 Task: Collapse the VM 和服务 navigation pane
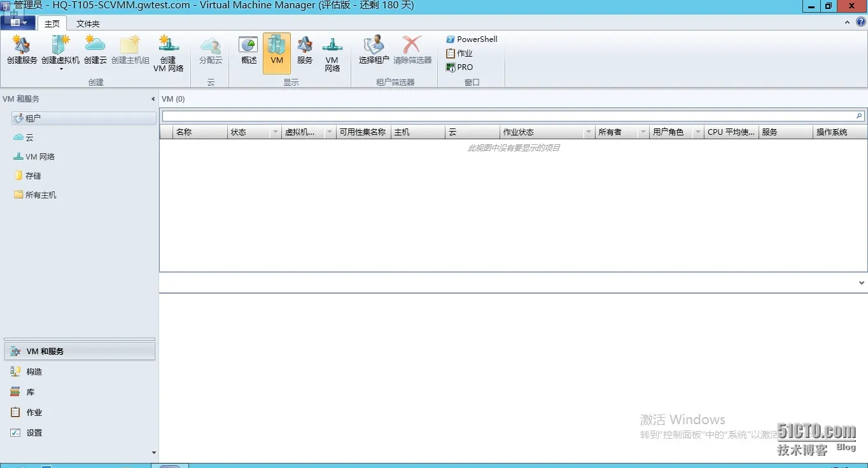pyautogui.click(x=153, y=99)
